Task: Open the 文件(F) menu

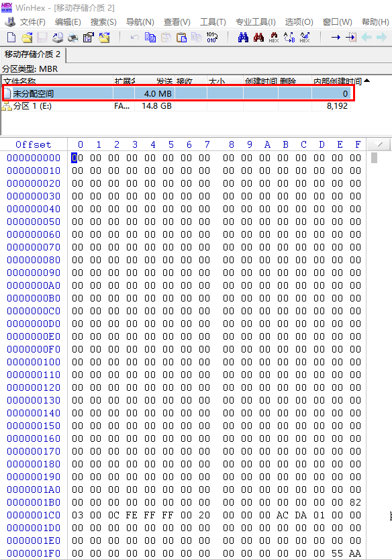Action: tap(32, 22)
